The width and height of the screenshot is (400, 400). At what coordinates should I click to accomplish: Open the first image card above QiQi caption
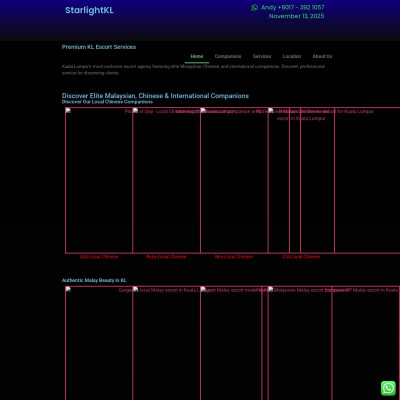tap(99, 180)
